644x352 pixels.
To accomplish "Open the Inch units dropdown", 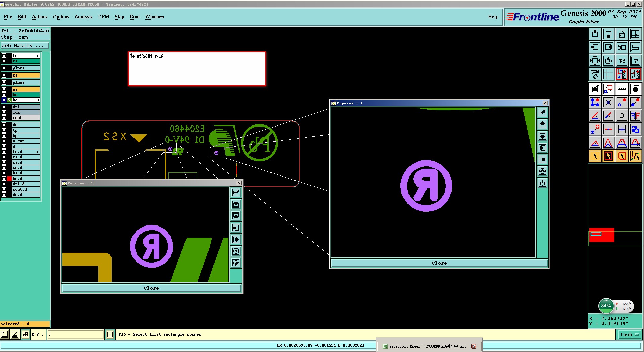I will (629, 334).
